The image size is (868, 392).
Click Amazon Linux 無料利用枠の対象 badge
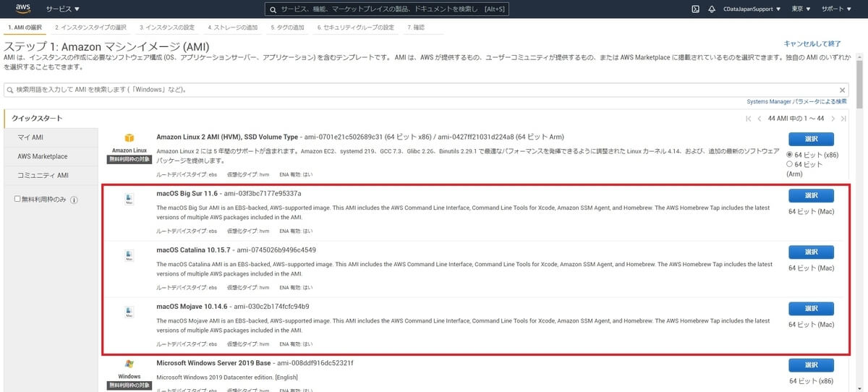click(129, 159)
